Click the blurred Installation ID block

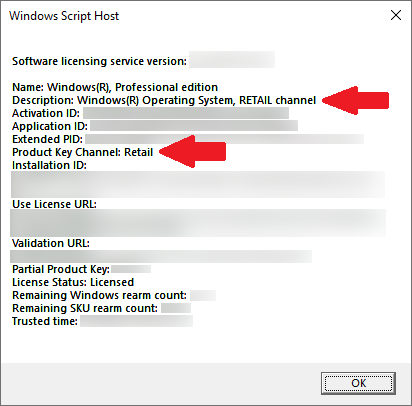198,184
